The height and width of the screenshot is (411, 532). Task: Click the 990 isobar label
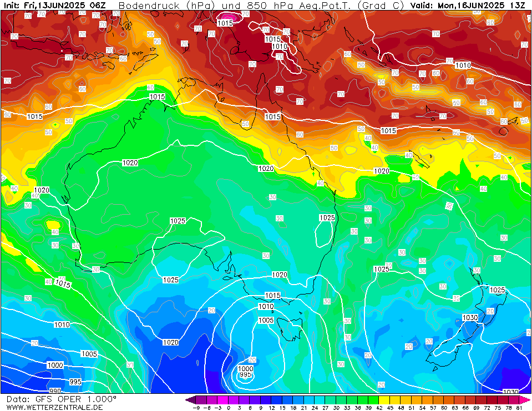click(x=55, y=391)
